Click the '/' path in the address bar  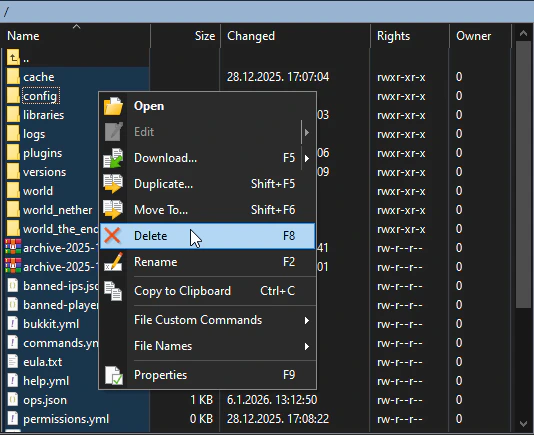pos(6,12)
